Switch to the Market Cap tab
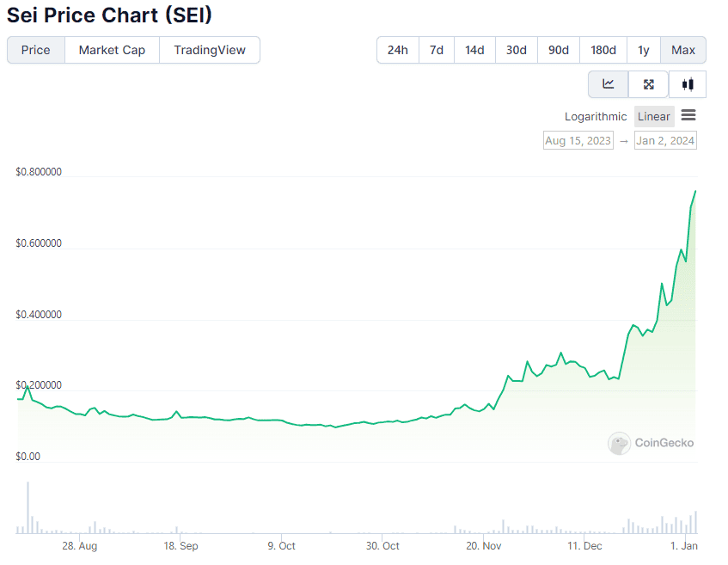 (112, 50)
